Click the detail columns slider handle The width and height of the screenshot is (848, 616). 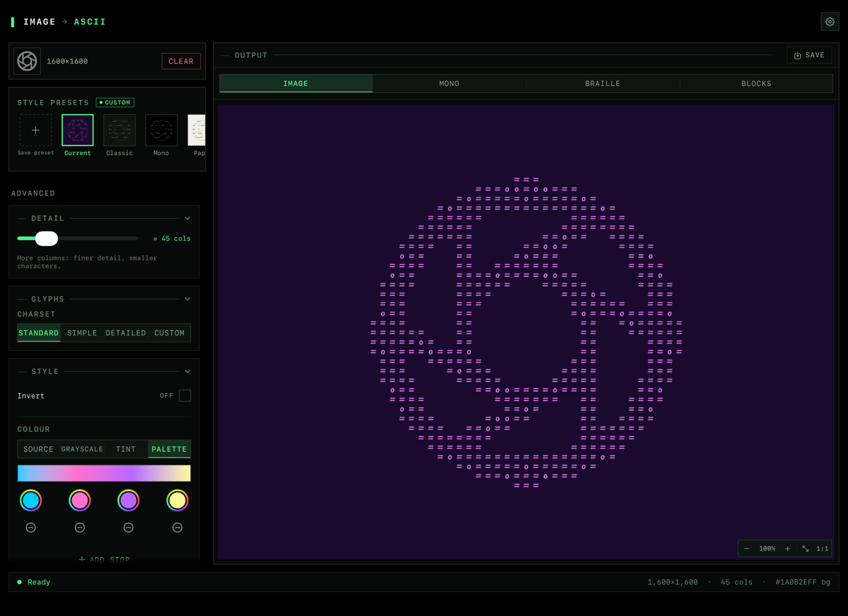[47, 239]
